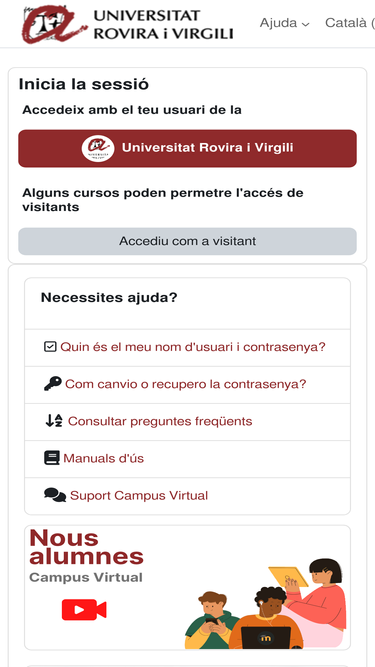Screen dimensions: 375x667
Task: Open Quin és el meu nom d'usuari link
Action: point(193,347)
